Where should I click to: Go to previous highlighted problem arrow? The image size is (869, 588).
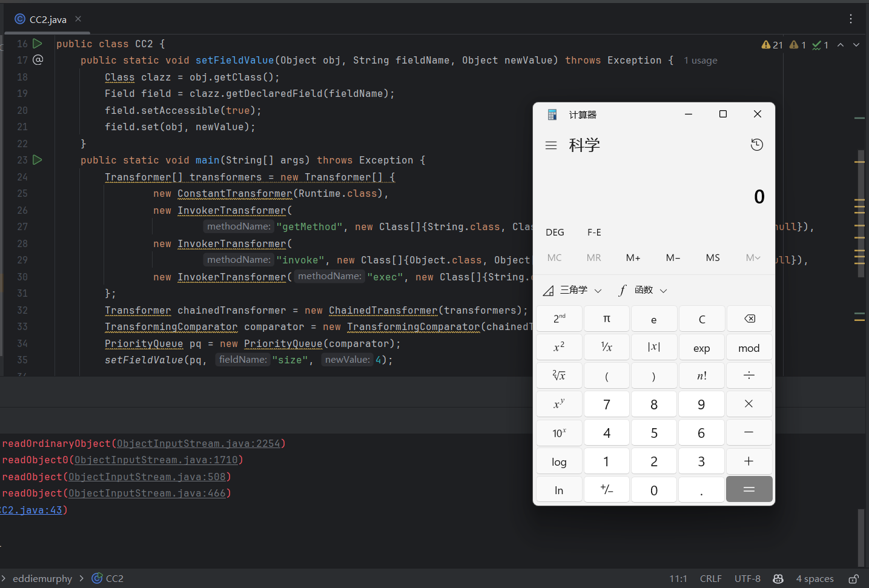(x=841, y=45)
